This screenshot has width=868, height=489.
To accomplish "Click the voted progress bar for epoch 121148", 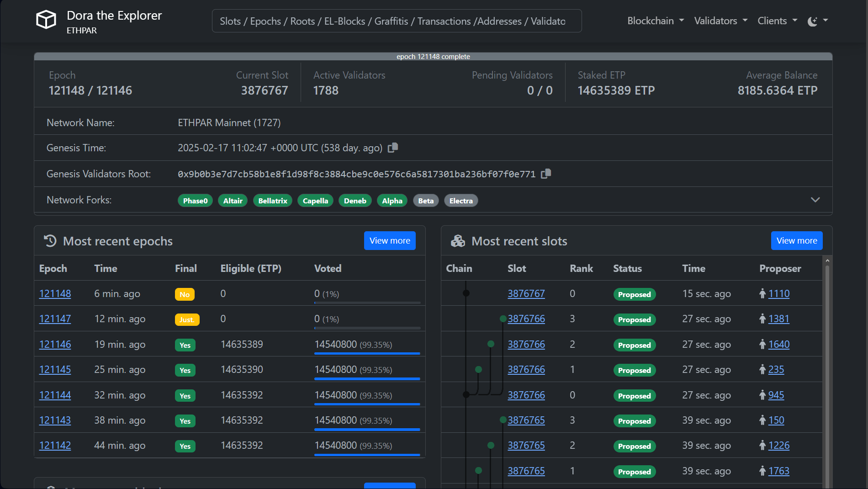I will coord(367,303).
